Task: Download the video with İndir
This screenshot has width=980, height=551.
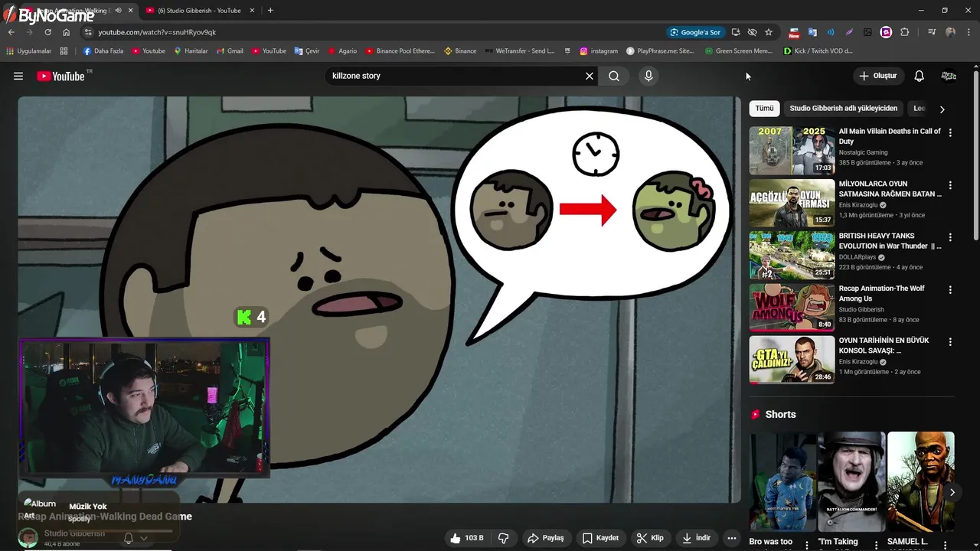Action: click(697, 538)
